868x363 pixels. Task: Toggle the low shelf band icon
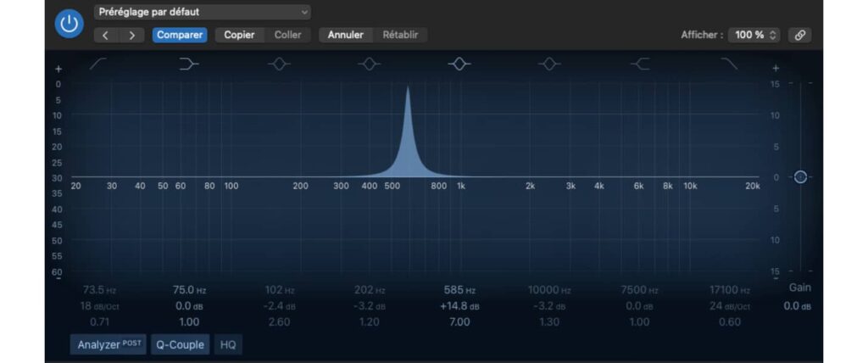coord(189,64)
